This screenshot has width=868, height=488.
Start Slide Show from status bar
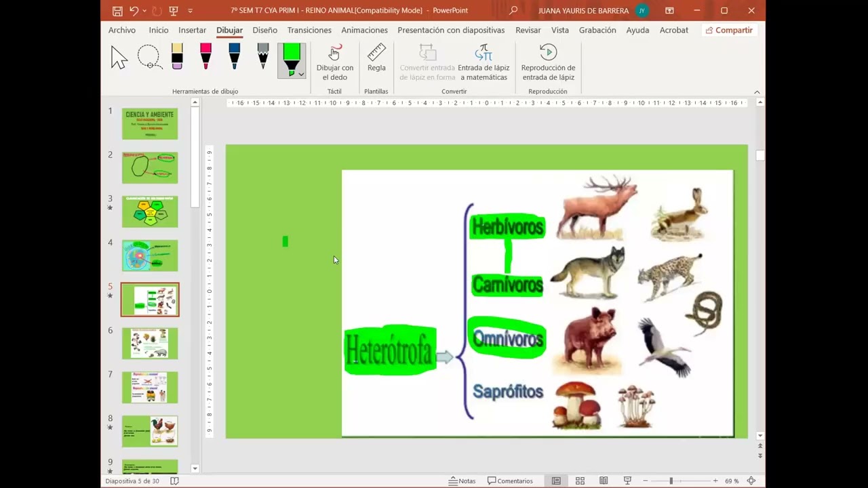627,481
